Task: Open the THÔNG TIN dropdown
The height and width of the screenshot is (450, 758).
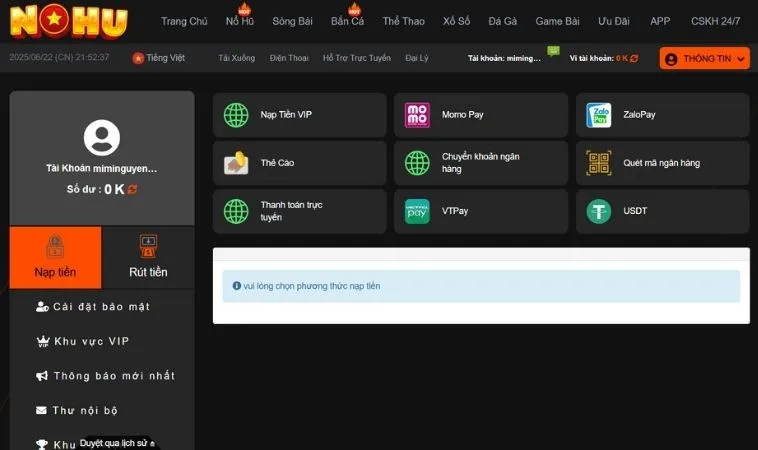Action: pos(704,59)
